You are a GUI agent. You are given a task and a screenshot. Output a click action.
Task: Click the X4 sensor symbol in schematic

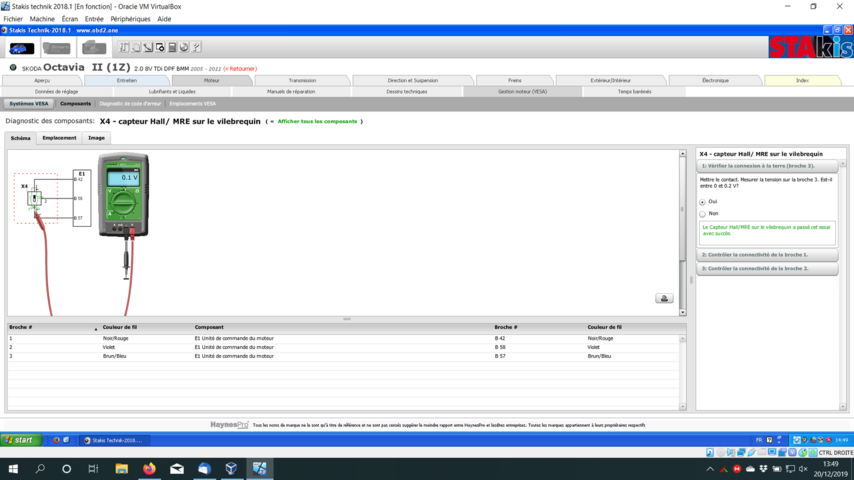point(34,198)
